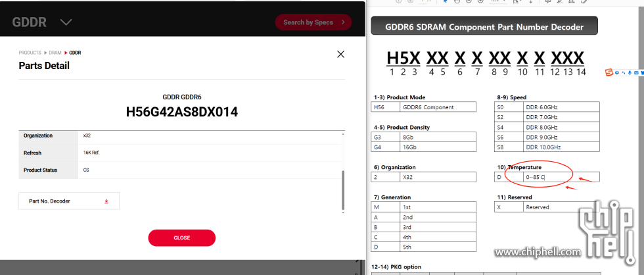This screenshot has height=275, width=644.
Task: Click the G3 density code cell
Action: pos(385,137)
